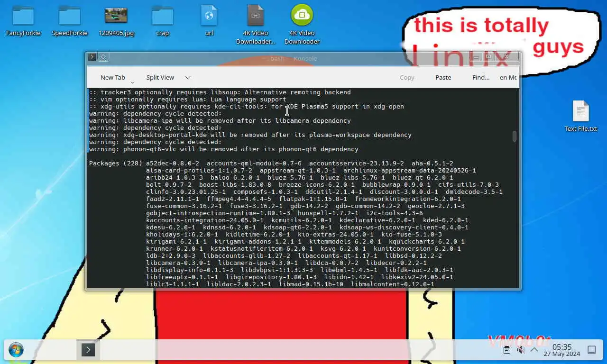The height and width of the screenshot is (364, 607).
Task: Click Split View in Konsole toolbar
Action: [160, 77]
